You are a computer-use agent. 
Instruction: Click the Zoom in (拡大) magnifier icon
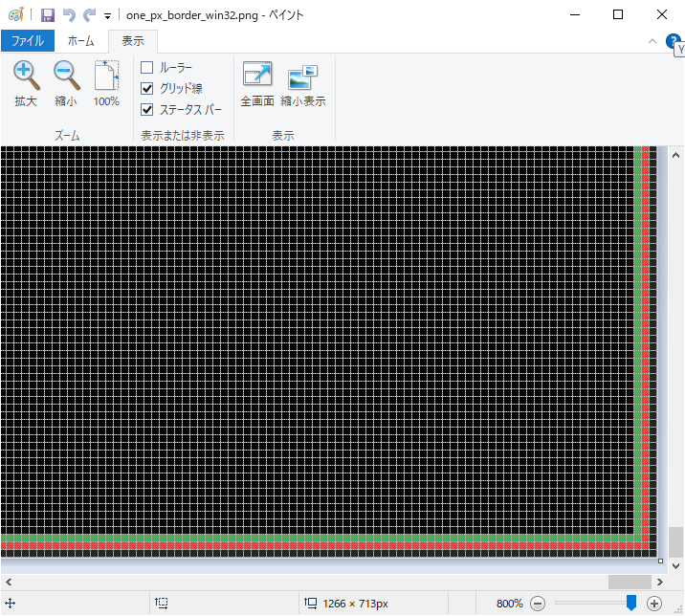click(26, 76)
